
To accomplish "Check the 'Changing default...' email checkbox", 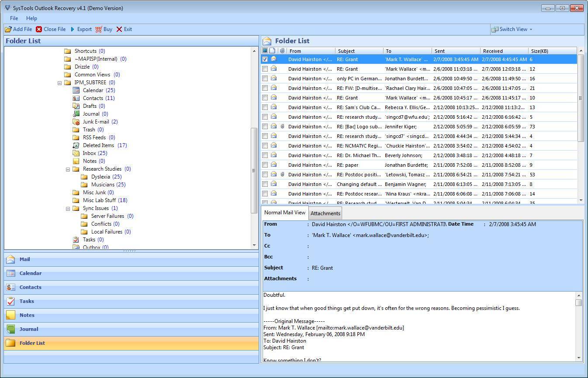I will [x=265, y=184].
